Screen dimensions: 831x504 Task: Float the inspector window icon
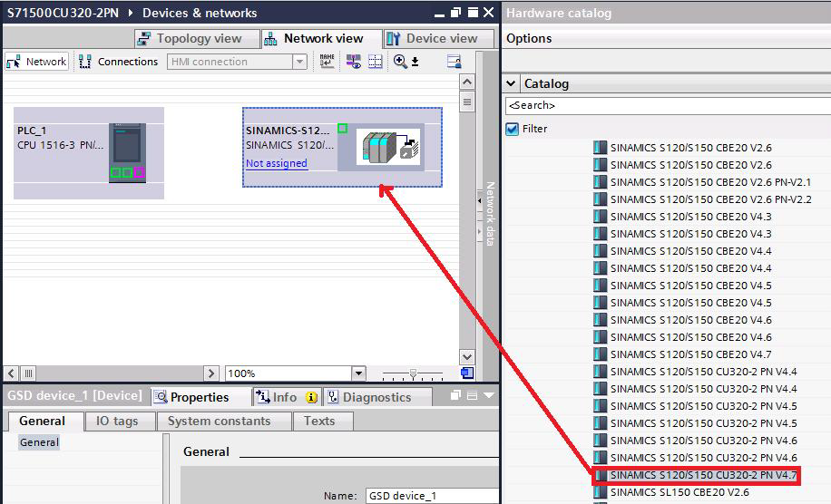click(x=455, y=395)
